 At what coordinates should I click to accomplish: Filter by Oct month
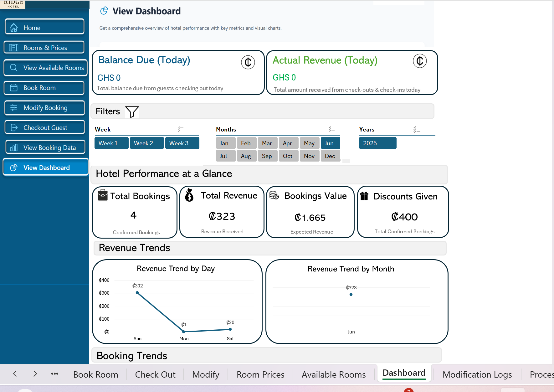pos(289,156)
